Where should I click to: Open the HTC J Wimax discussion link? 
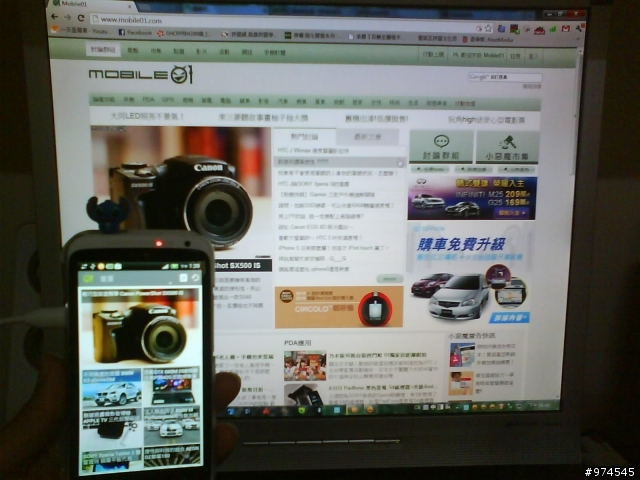point(313,151)
